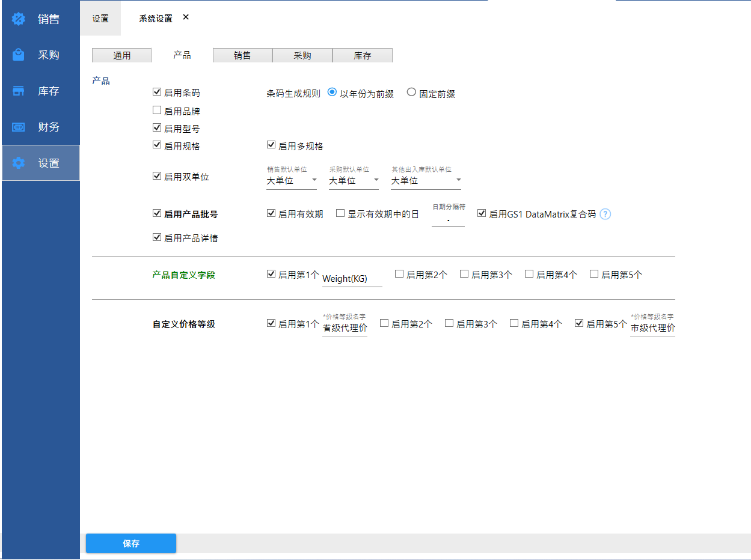This screenshot has width=751, height=560.
Task: Enable the 启用品牌 checkbox
Action: 157,111
